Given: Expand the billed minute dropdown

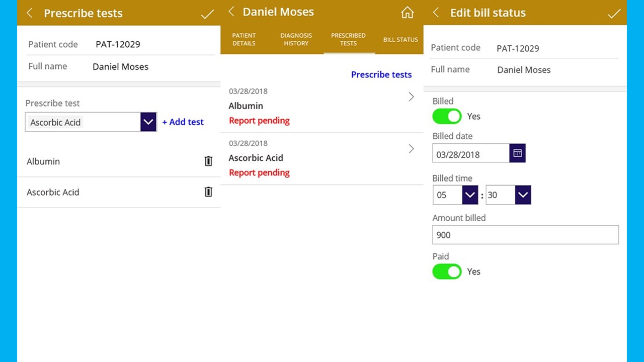Looking at the screenshot, I should 523,195.
